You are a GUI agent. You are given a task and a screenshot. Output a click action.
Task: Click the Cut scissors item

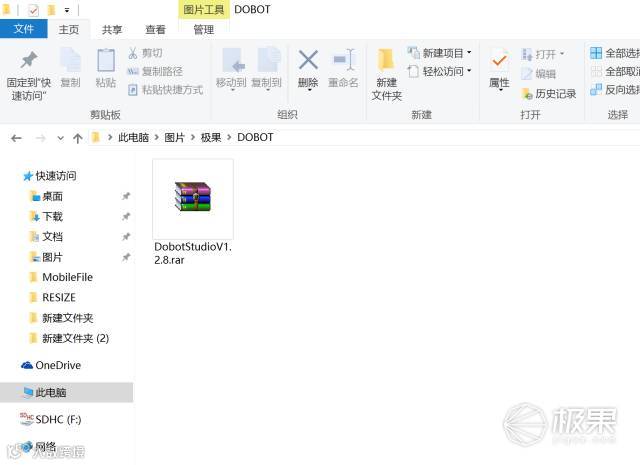coord(145,53)
